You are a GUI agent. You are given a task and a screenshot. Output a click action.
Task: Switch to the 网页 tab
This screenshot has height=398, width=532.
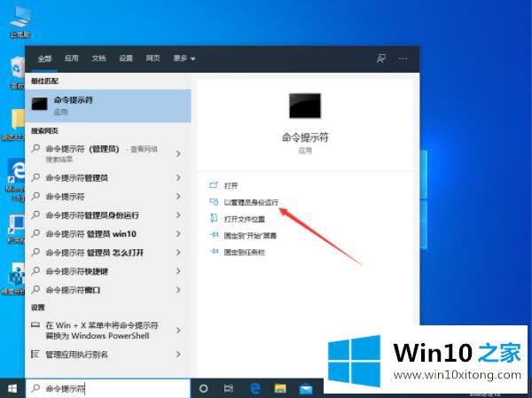point(153,59)
